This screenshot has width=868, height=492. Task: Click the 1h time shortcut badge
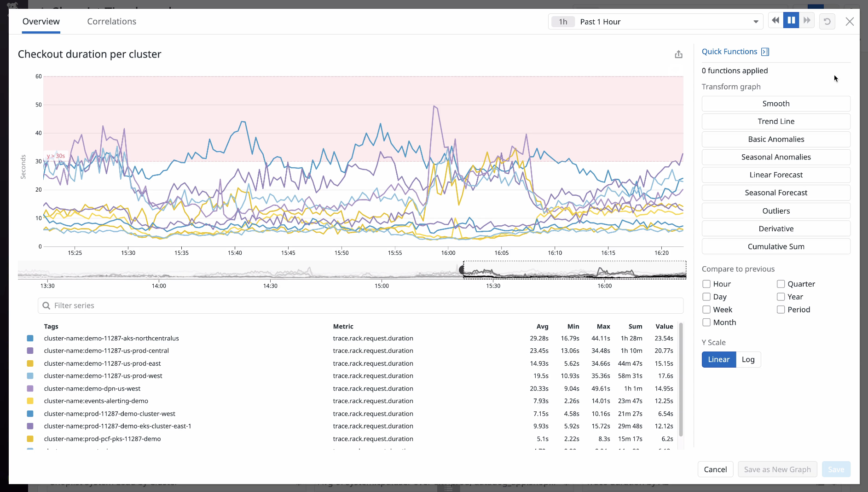click(x=563, y=22)
